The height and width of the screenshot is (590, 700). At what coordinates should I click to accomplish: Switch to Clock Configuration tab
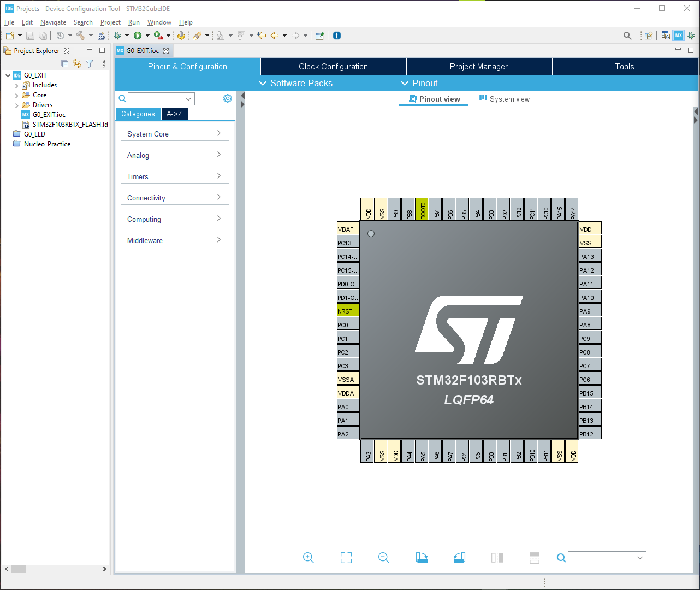coord(334,67)
